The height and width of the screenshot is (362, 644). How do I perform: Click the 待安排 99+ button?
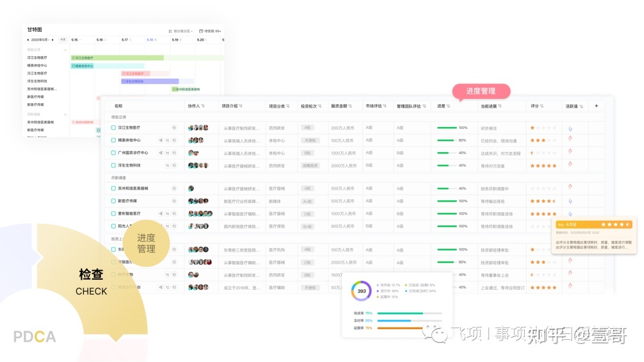coord(210,31)
